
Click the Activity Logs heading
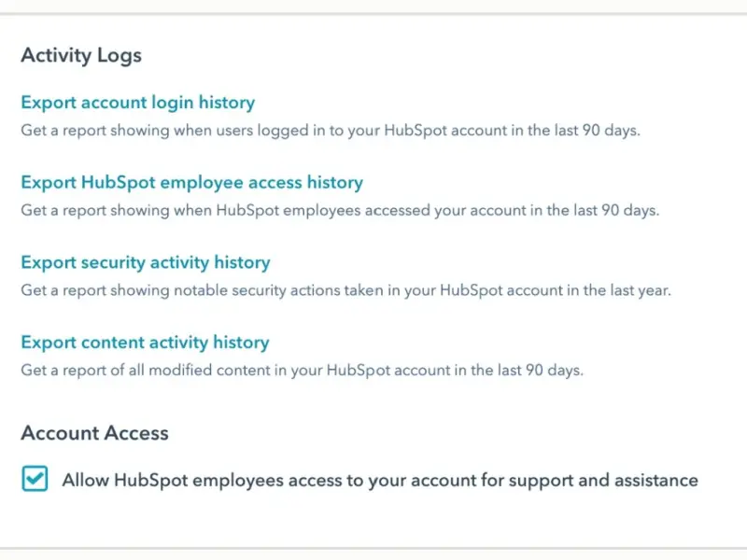[81, 55]
